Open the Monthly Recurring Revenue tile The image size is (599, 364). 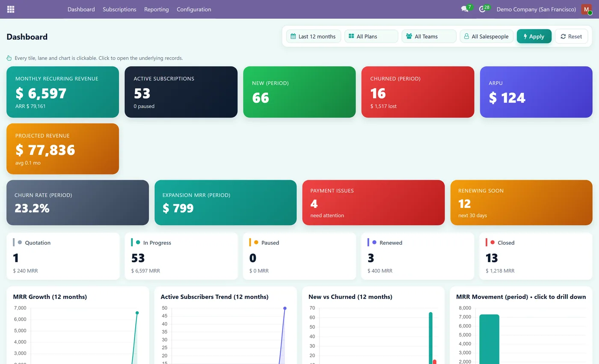click(62, 92)
